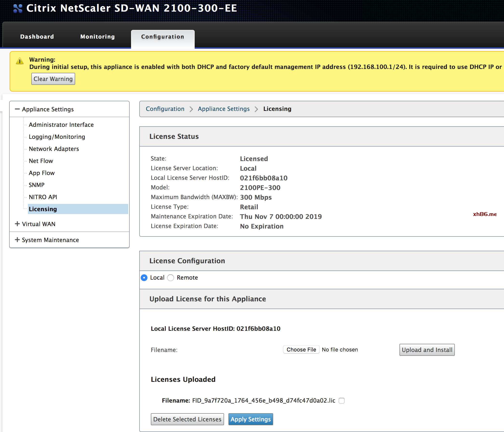504x432 pixels.
Task: Expand the Virtual WAN section
Action: (17, 224)
